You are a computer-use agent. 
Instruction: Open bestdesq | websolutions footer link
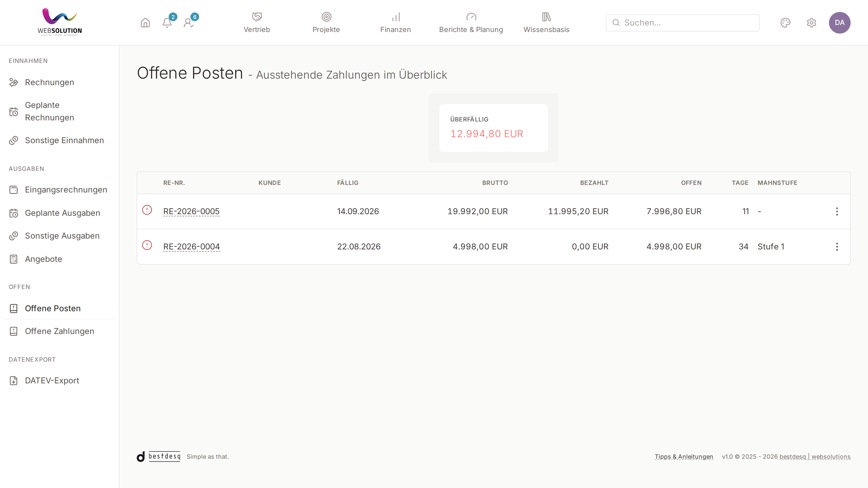click(815, 457)
